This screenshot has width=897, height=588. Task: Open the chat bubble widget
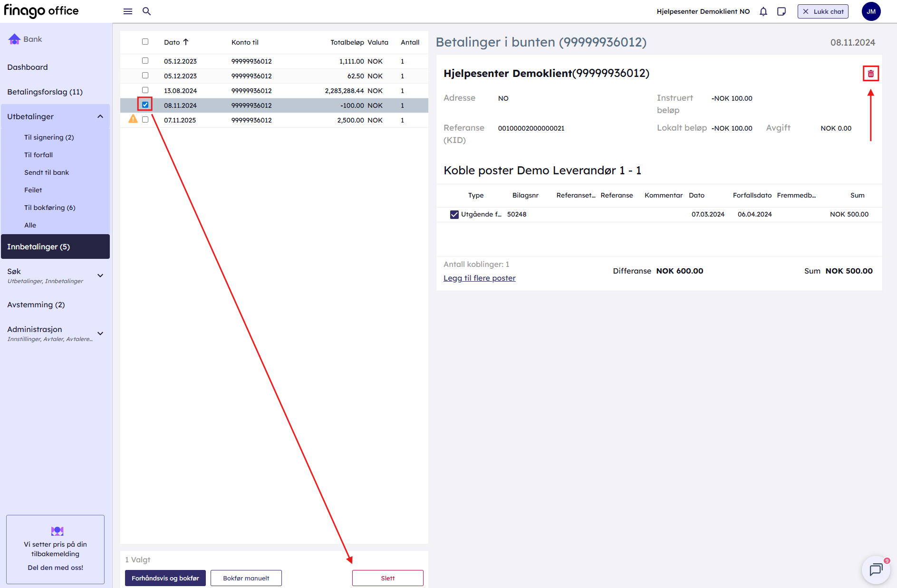875,569
